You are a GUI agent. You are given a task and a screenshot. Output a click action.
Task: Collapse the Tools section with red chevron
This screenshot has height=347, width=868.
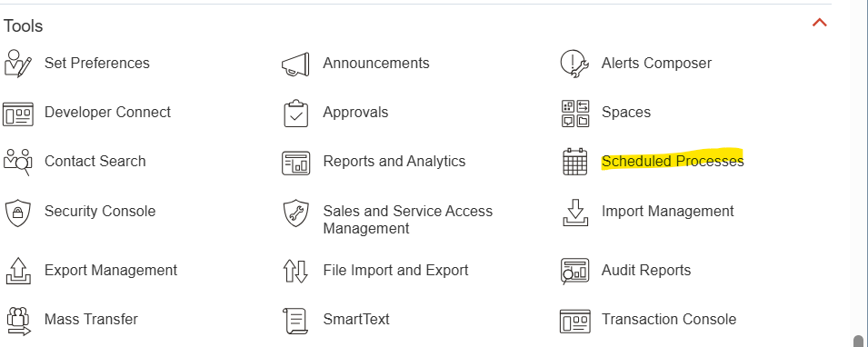pyautogui.click(x=819, y=23)
